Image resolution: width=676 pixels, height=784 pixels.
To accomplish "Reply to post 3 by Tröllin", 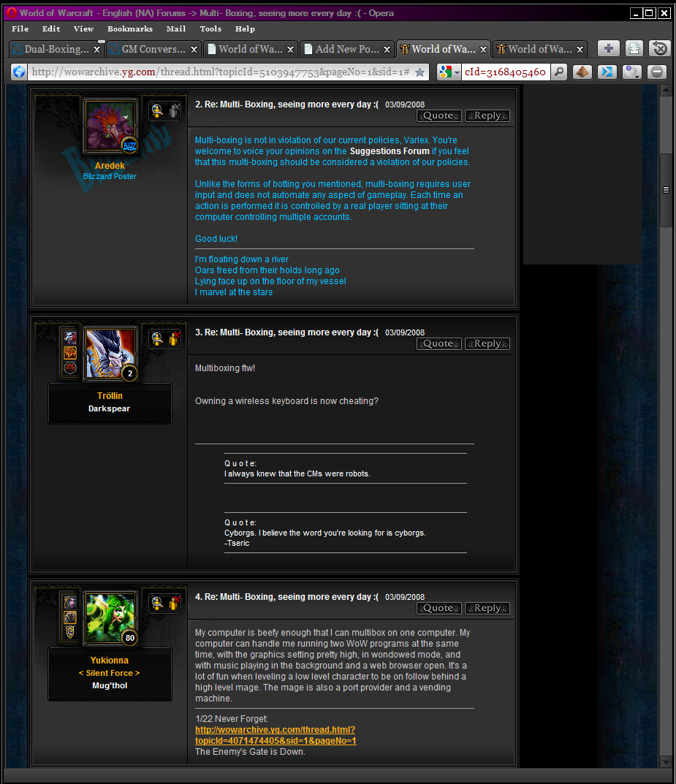I will point(487,343).
